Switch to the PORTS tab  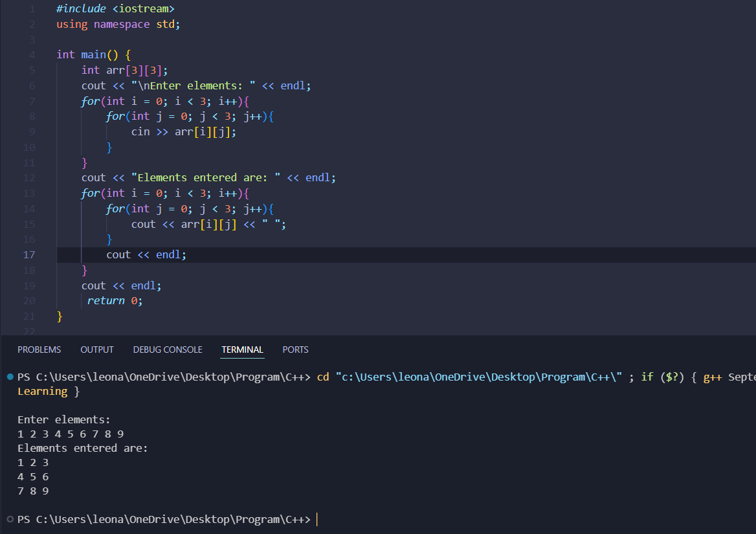295,350
